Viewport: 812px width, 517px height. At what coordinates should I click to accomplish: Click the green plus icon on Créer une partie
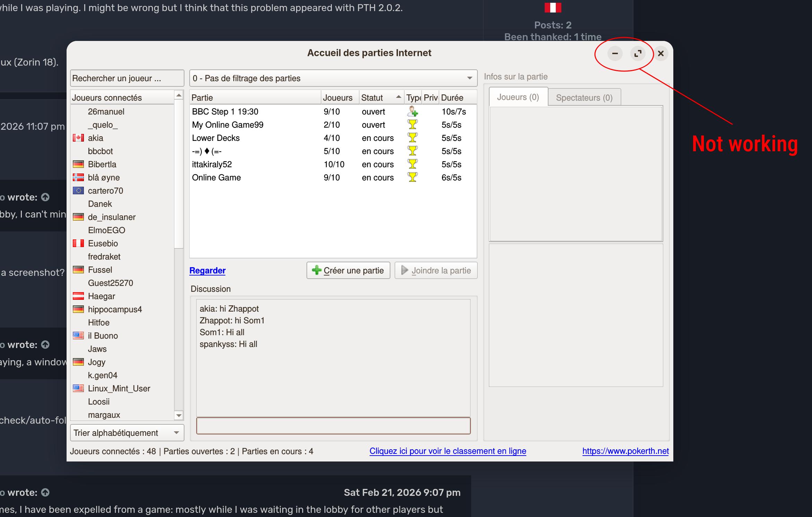click(x=317, y=270)
